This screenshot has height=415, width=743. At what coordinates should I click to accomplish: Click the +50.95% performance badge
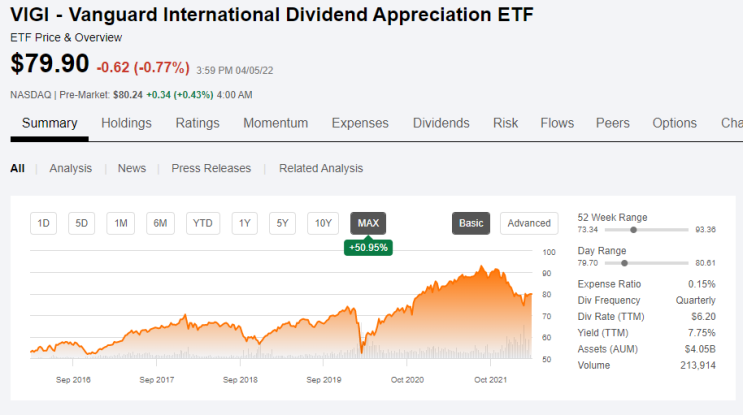pos(368,247)
